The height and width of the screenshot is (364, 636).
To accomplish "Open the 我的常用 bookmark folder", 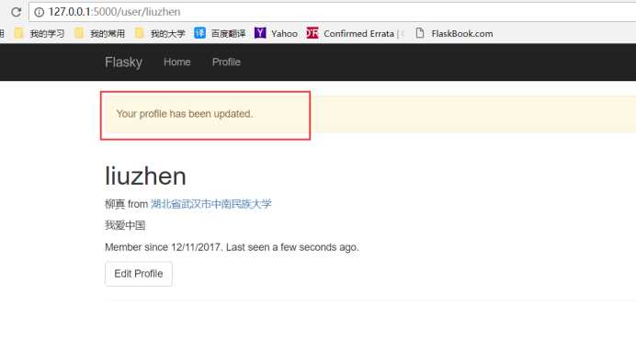I will [x=100, y=33].
